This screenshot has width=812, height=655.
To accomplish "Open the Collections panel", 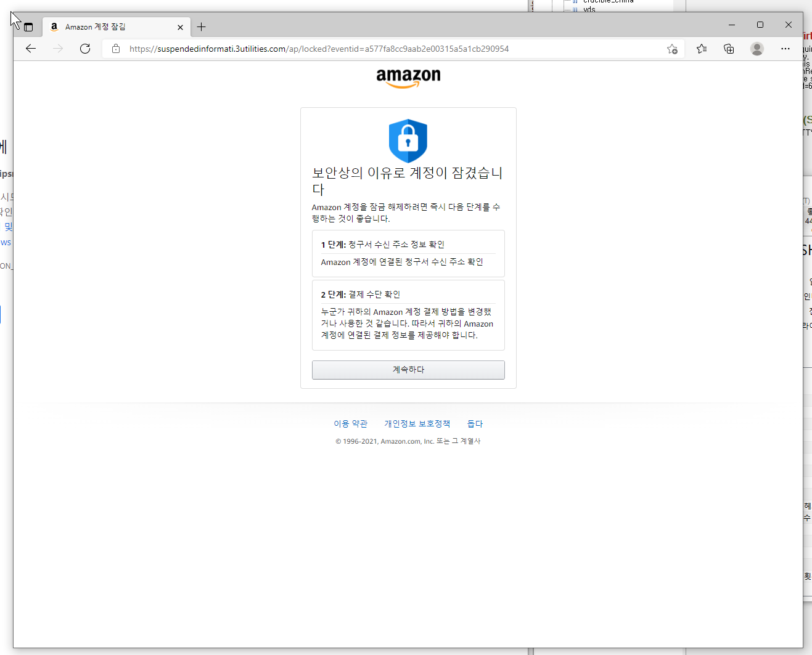I will click(x=729, y=49).
